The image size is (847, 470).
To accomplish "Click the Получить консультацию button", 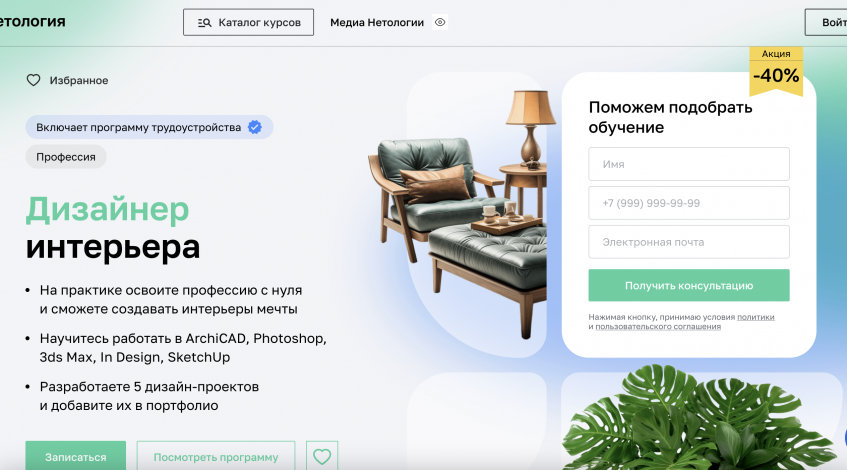I will (689, 285).
